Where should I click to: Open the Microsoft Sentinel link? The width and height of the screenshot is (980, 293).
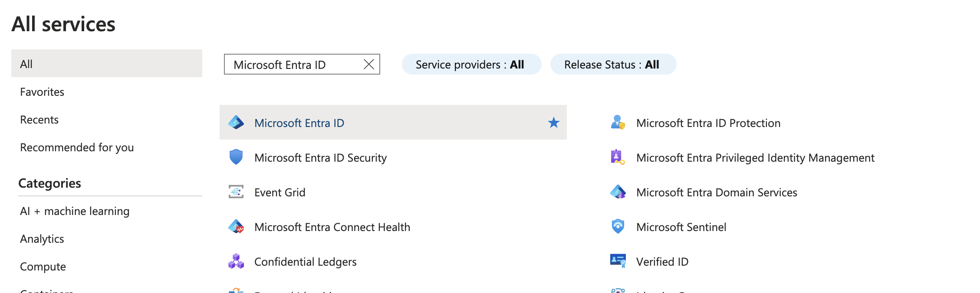(x=681, y=227)
